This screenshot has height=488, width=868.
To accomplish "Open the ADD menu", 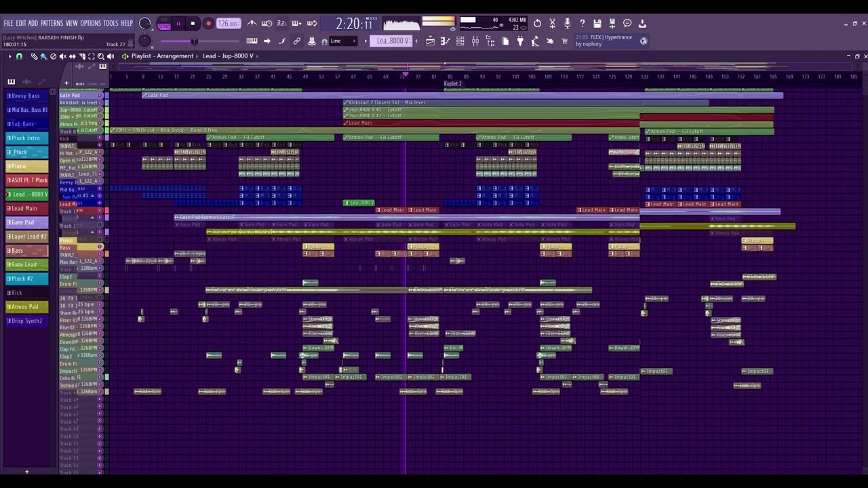I will click(x=33, y=23).
